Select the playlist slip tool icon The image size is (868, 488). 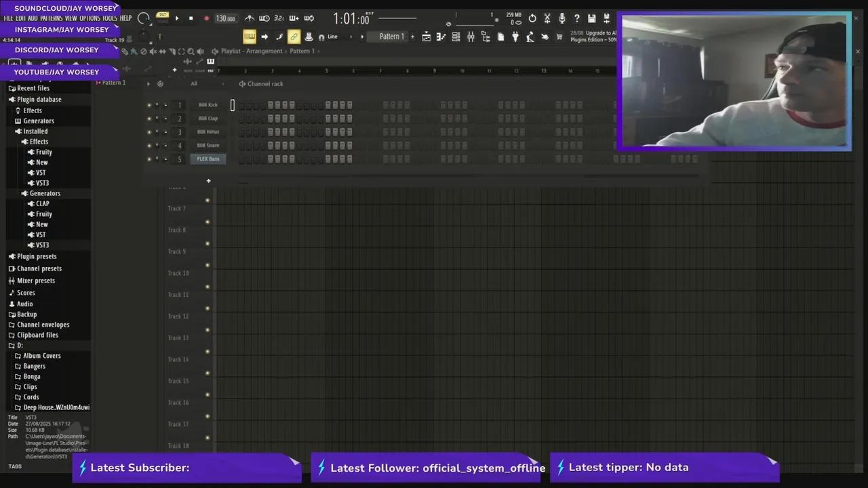(x=162, y=52)
